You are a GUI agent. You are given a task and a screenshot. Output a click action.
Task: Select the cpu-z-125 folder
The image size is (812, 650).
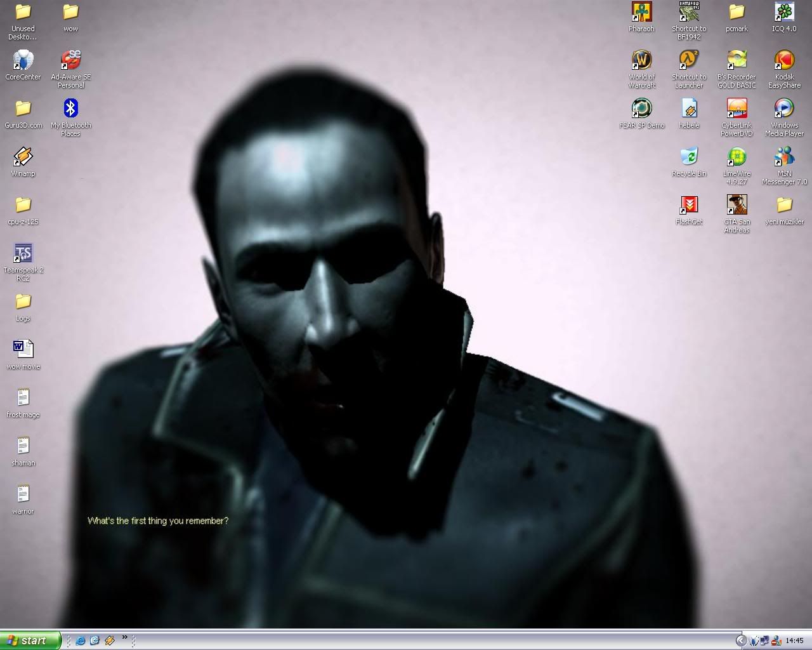[x=23, y=205]
